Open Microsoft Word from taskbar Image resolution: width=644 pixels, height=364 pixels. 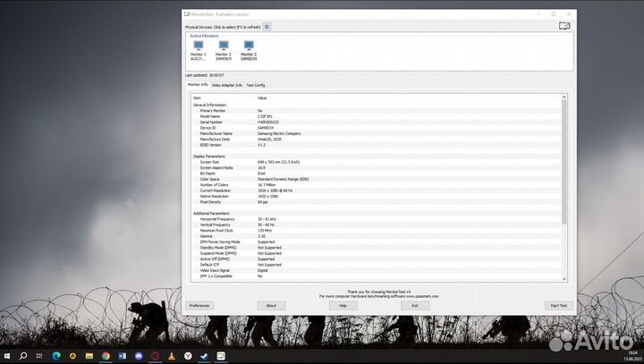123,356
